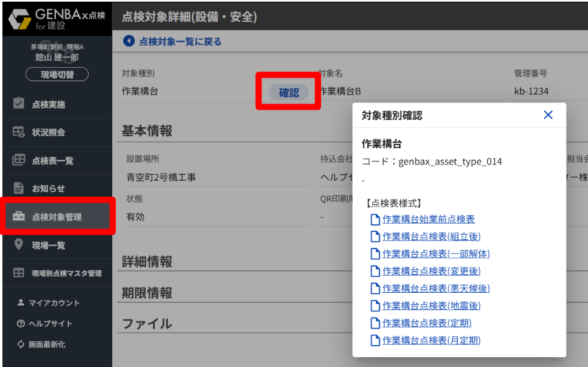Open ヘルプサイト from the sidebar

[50, 323]
